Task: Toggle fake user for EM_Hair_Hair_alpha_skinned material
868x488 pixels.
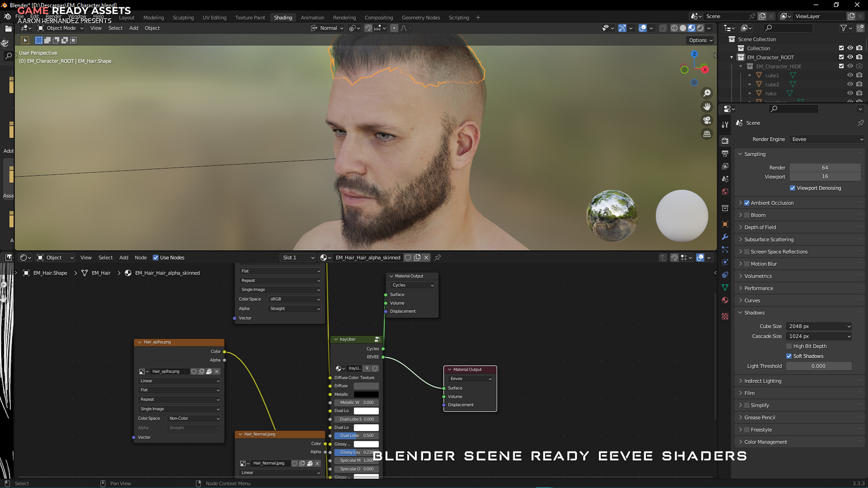Action: pyautogui.click(x=408, y=257)
